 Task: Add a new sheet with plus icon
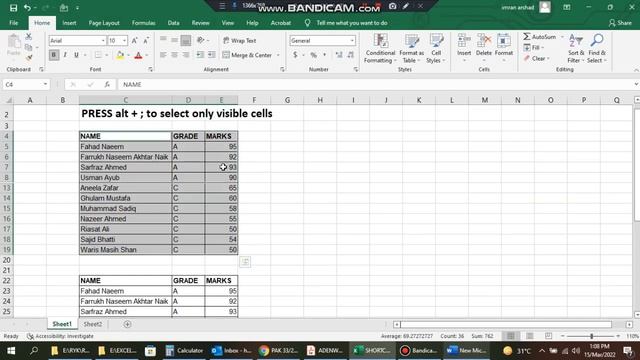click(x=127, y=324)
